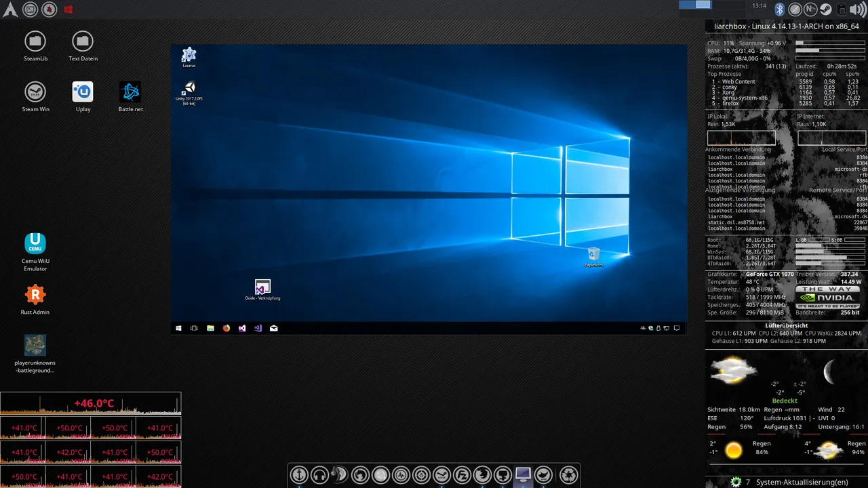The height and width of the screenshot is (488, 868).
Task: Open File Explorer in the VM taskbar
Action: (x=210, y=328)
